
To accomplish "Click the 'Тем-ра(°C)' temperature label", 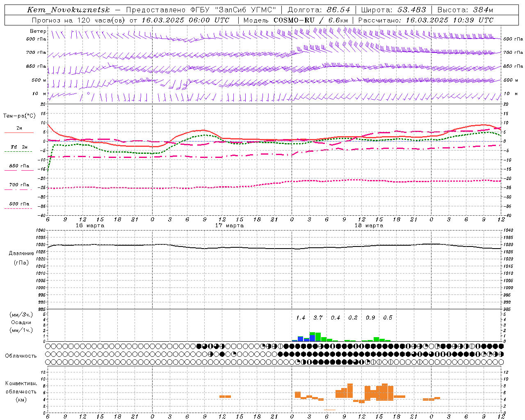I will coord(19,116).
